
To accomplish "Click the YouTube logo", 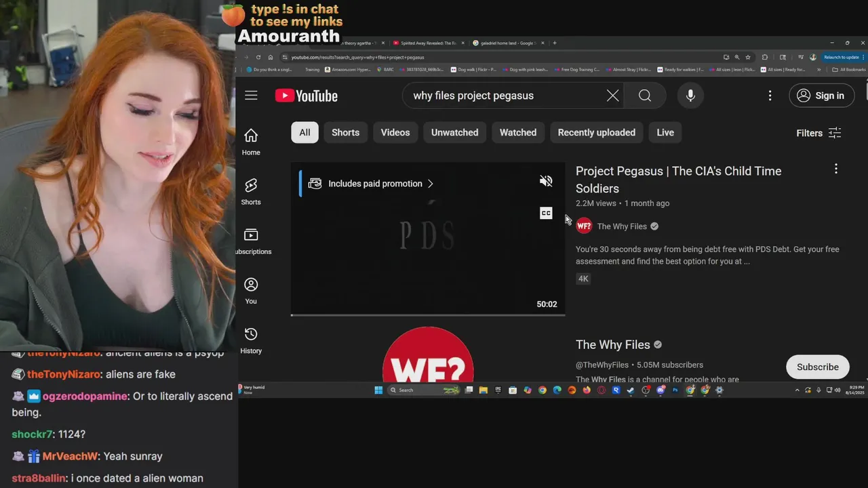I will pyautogui.click(x=307, y=96).
